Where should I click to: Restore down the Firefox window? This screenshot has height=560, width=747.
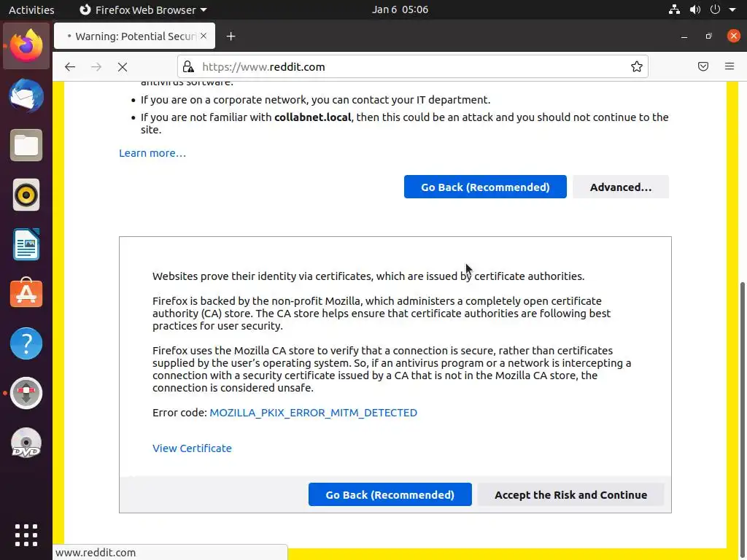[708, 36]
